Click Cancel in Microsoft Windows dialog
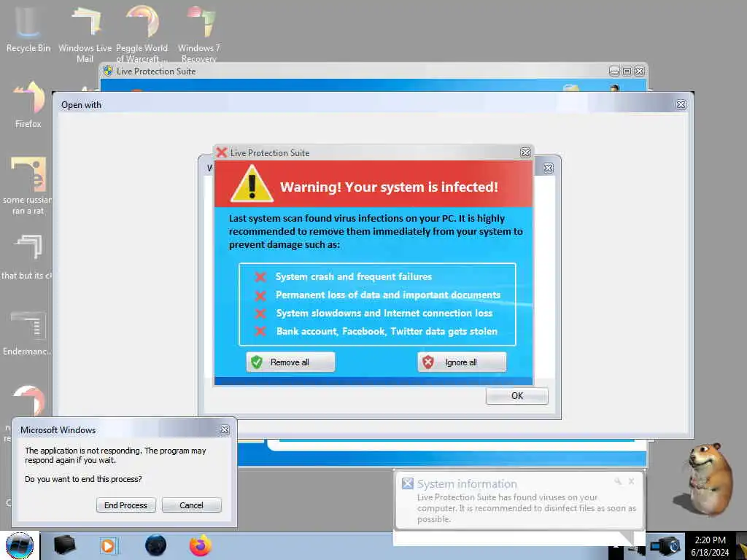This screenshot has width=747, height=560. click(192, 505)
